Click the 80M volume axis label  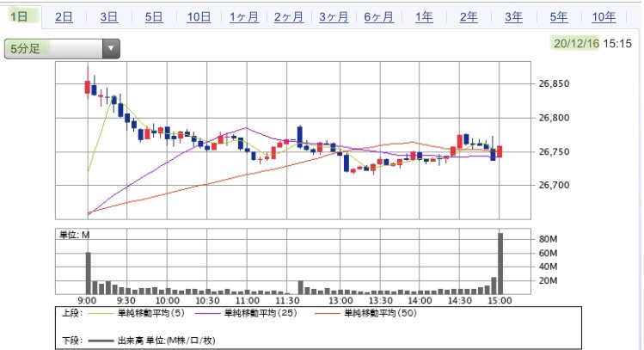(x=548, y=239)
